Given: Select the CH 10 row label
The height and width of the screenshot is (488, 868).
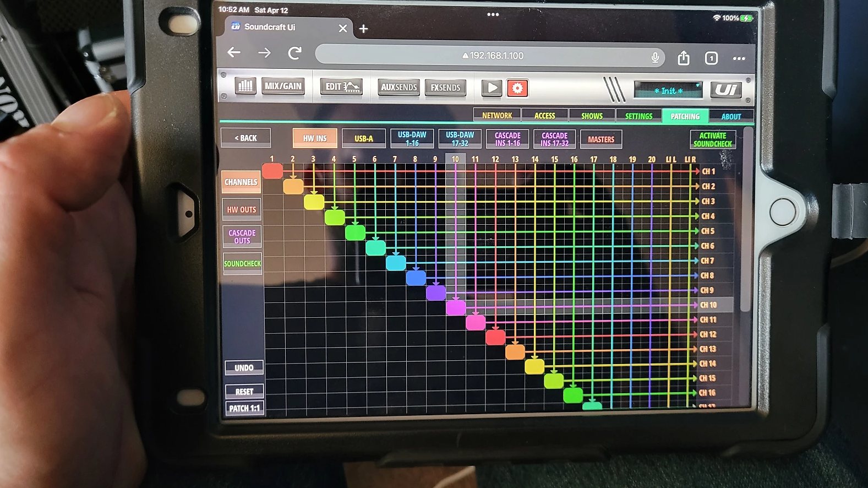Looking at the screenshot, I should coord(708,305).
